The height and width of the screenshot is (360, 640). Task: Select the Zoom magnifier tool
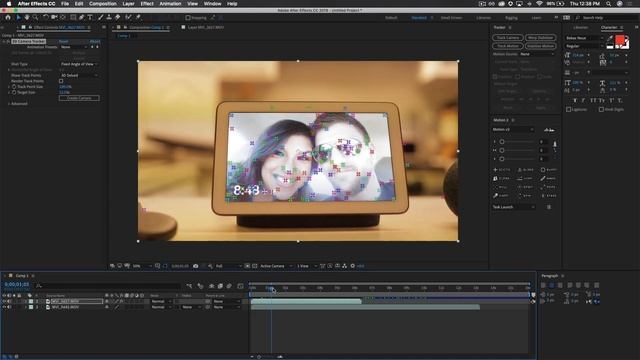[36, 18]
